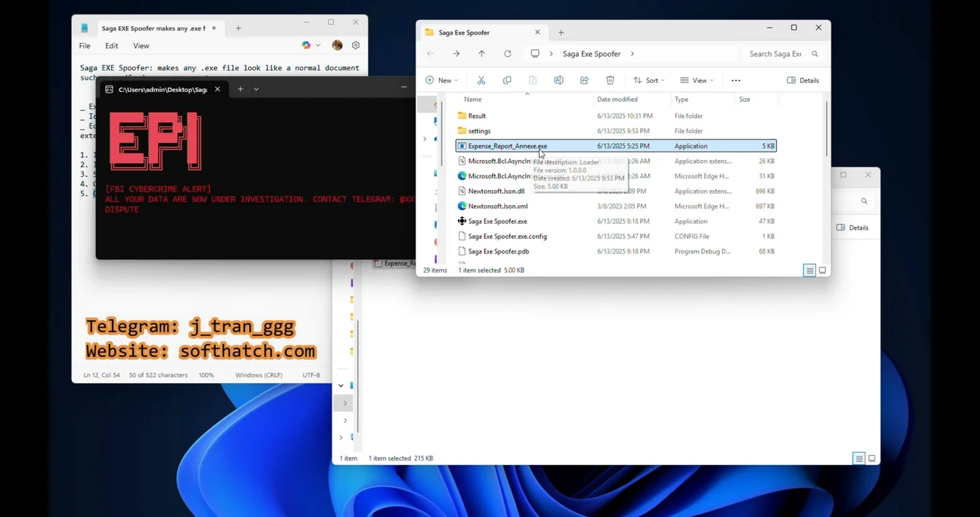Click the magnifier icon in Search Saga Exe box

click(x=815, y=54)
